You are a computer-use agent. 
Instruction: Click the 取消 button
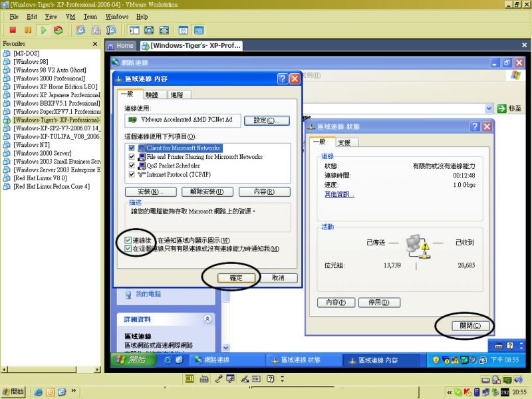[278, 278]
